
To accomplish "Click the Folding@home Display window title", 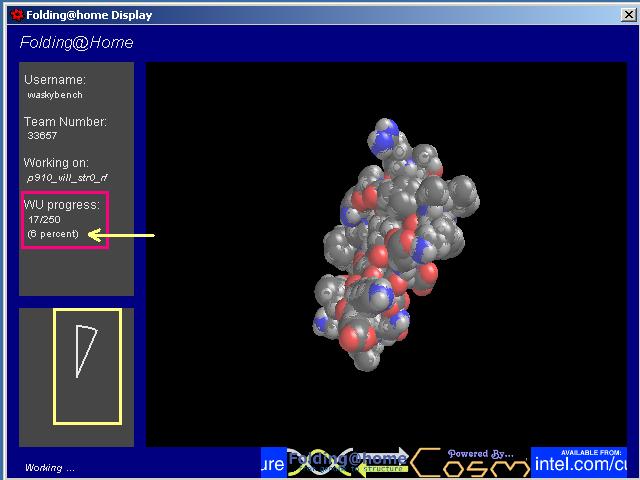I will click(89, 16).
